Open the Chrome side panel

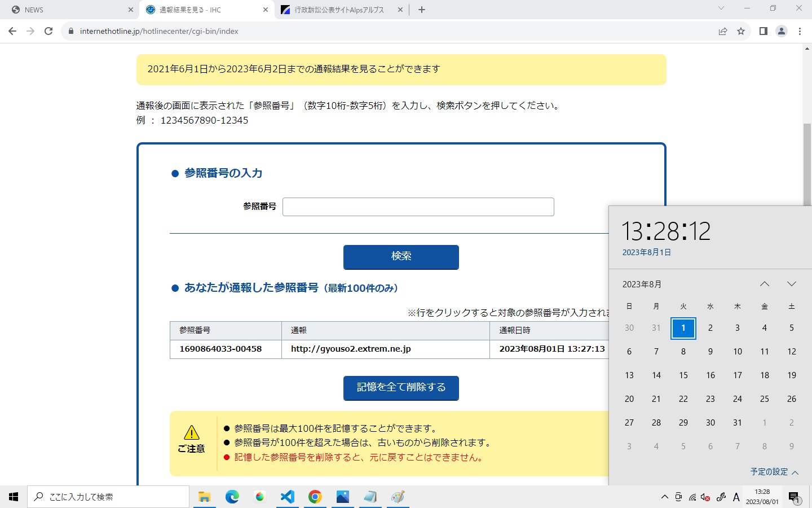762,31
